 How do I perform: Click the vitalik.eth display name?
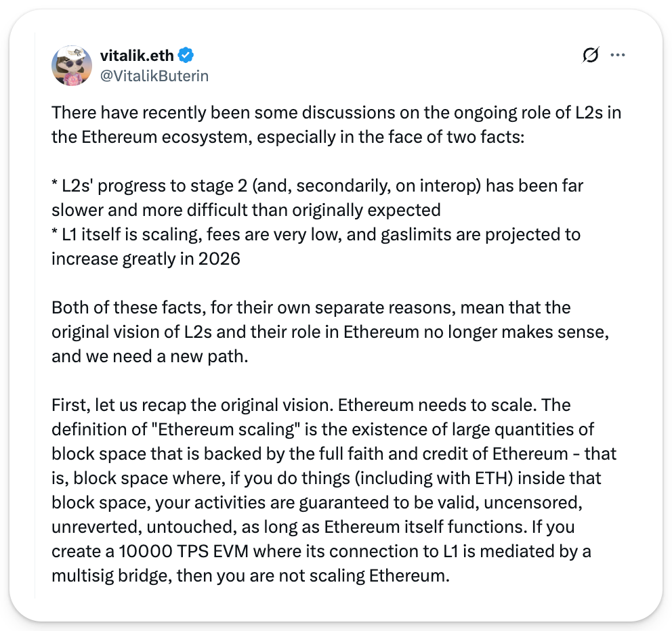[138, 56]
